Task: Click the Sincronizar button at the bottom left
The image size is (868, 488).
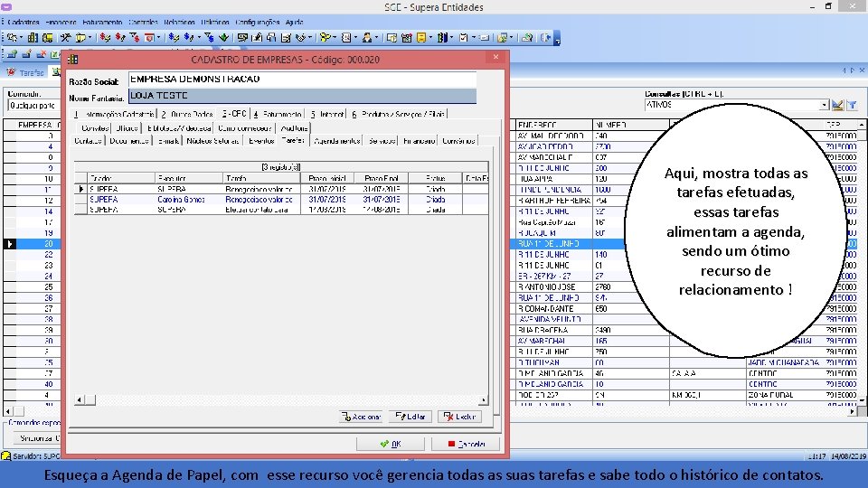Action: [x=36, y=438]
